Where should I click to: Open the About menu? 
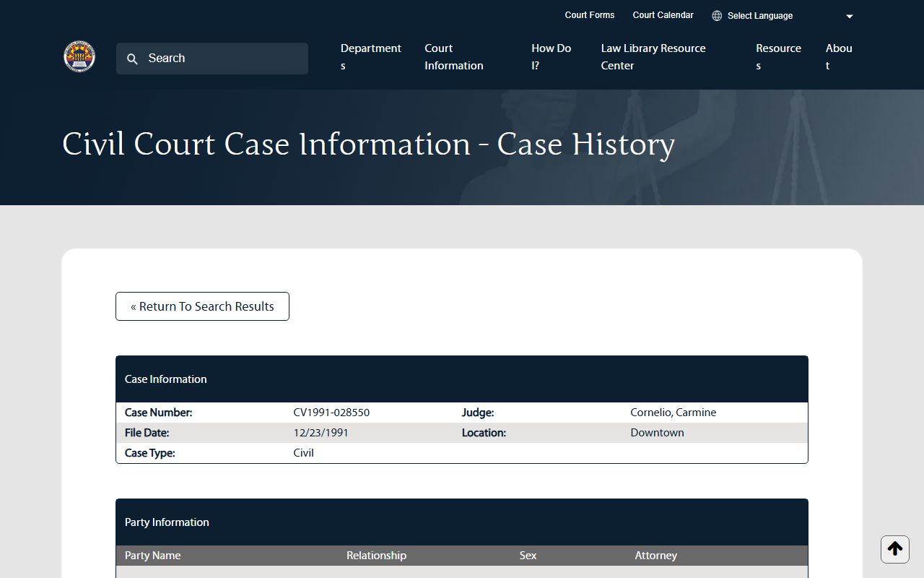[839, 57]
